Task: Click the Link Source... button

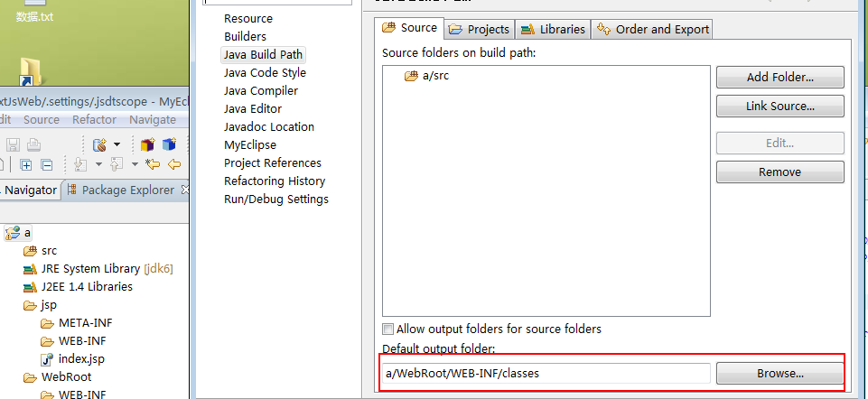Action: tap(780, 106)
